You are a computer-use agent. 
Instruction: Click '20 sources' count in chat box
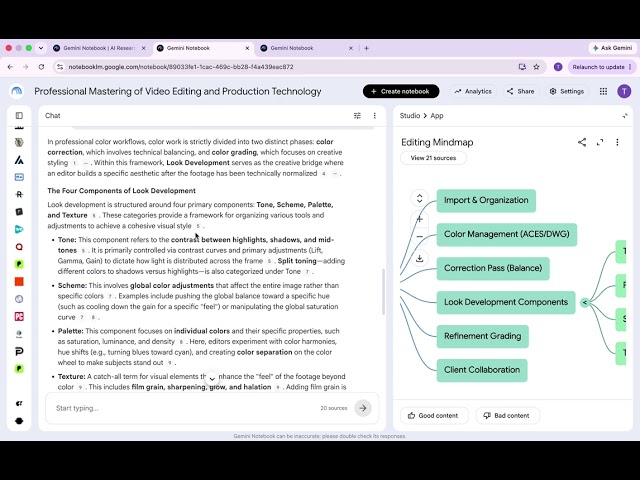333,408
